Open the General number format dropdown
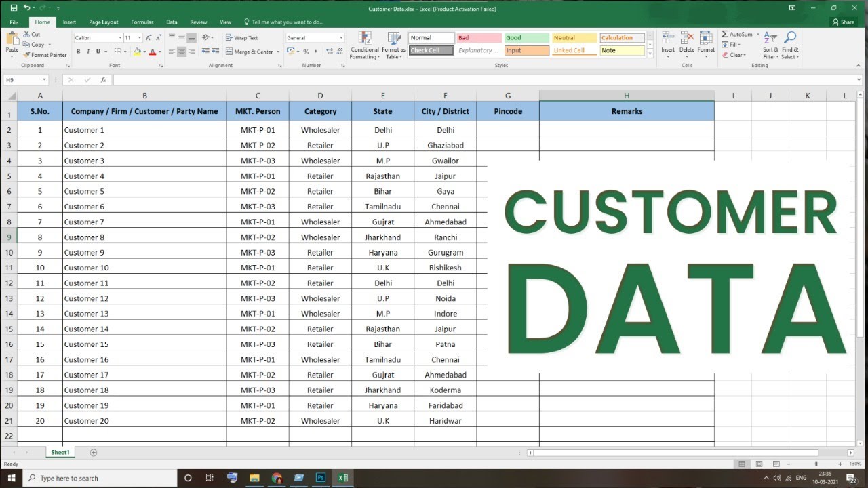The width and height of the screenshot is (868, 488). pyautogui.click(x=341, y=38)
